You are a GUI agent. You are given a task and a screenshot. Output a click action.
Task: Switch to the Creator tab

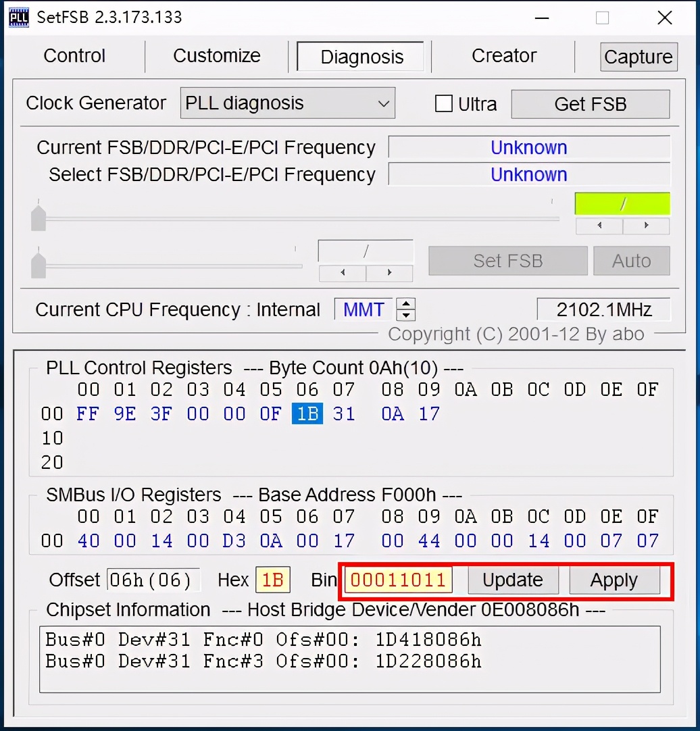tap(503, 56)
